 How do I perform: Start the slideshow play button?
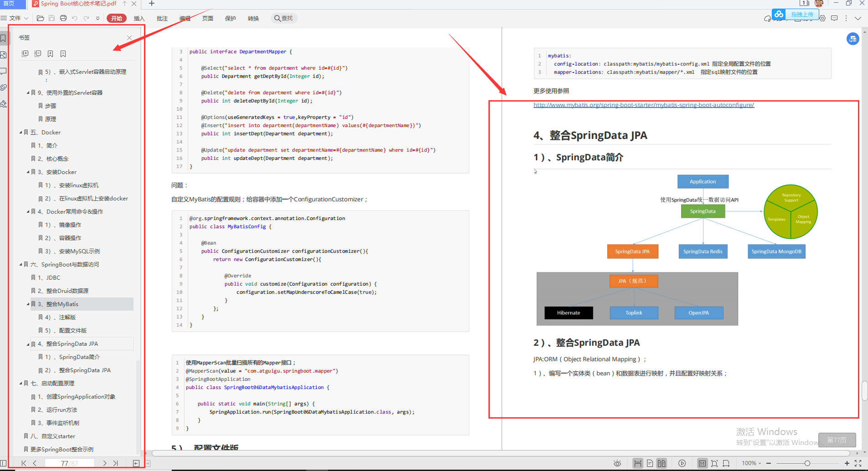click(x=682, y=463)
